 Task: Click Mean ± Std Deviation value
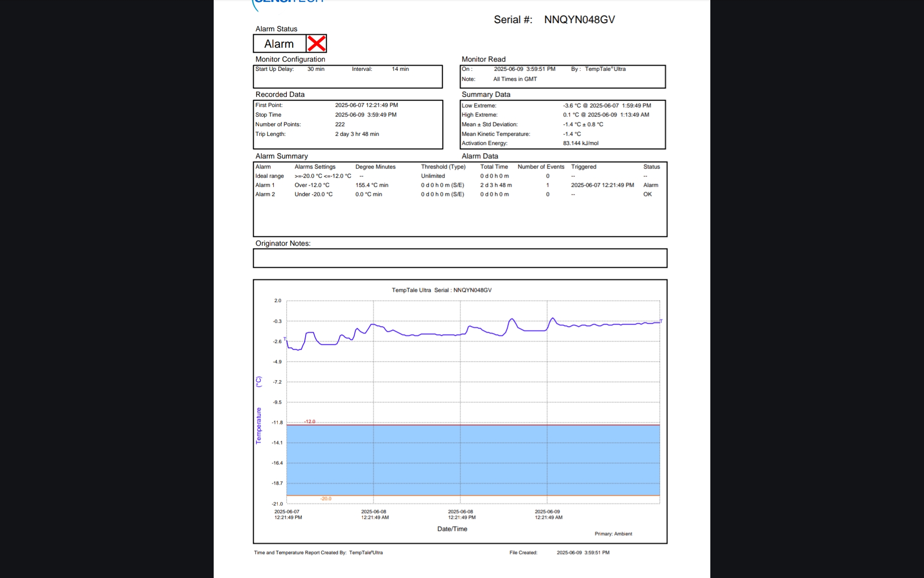point(583,124)
